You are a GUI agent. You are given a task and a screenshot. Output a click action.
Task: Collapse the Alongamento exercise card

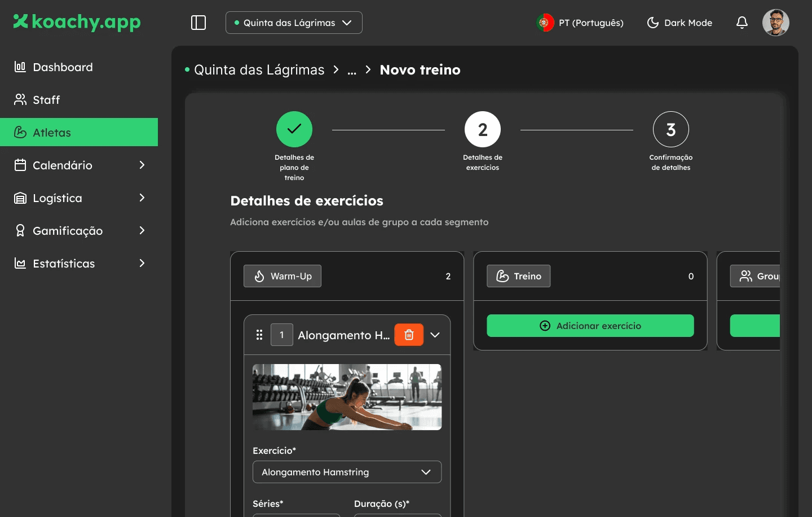[x=435, y=335]
